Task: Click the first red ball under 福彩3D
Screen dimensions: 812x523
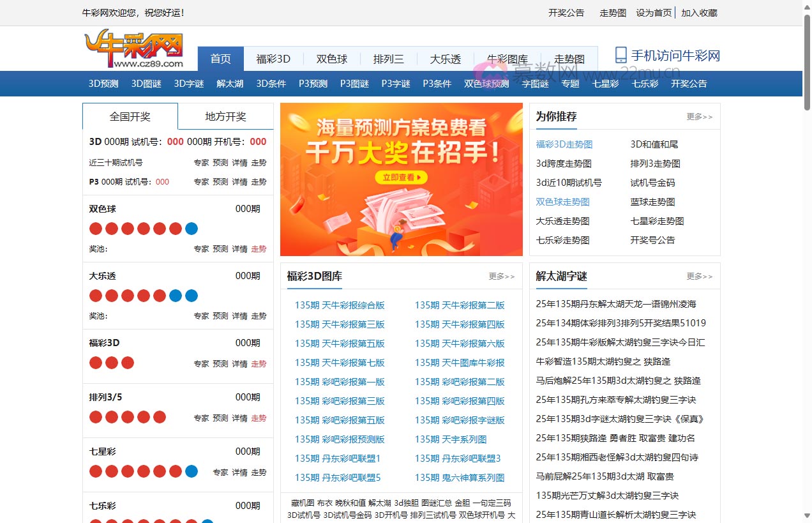Action: point(96,362)
